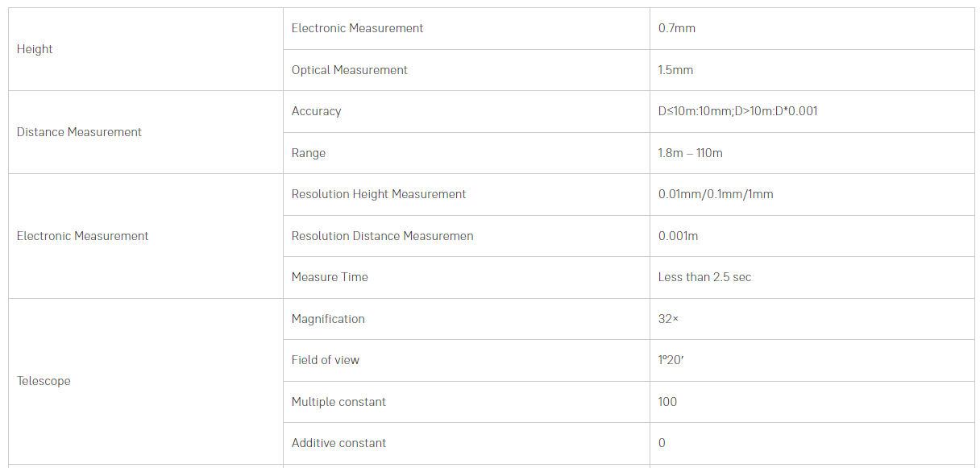Click the D≤10m:10mm accuracy value
The height and width of the screenshot is (468, 980).
(x=737, y=111)
